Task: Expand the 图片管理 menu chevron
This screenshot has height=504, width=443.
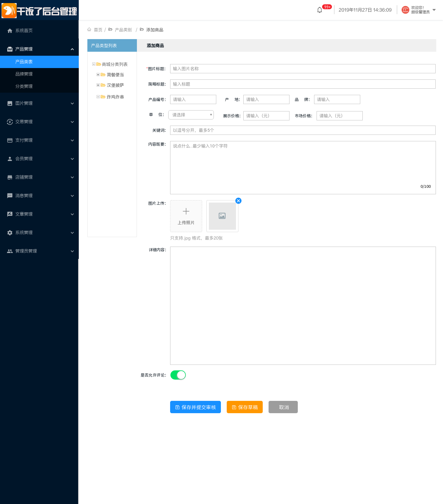Action: point(72,103)
